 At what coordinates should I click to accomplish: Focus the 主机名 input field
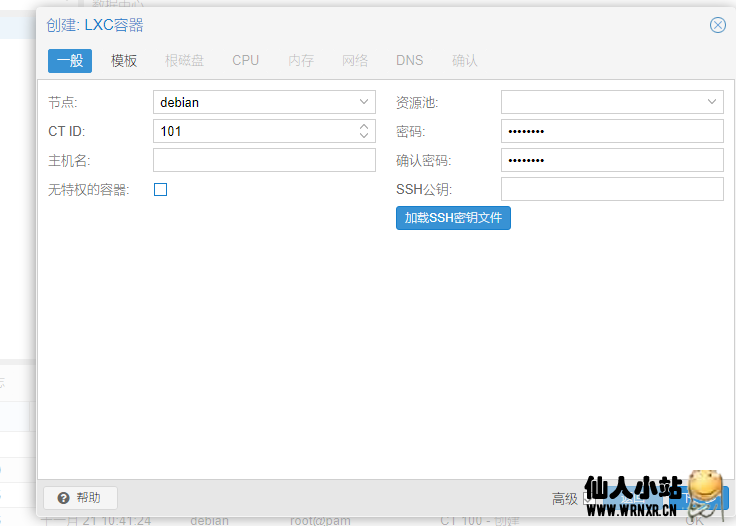(264, 160)
